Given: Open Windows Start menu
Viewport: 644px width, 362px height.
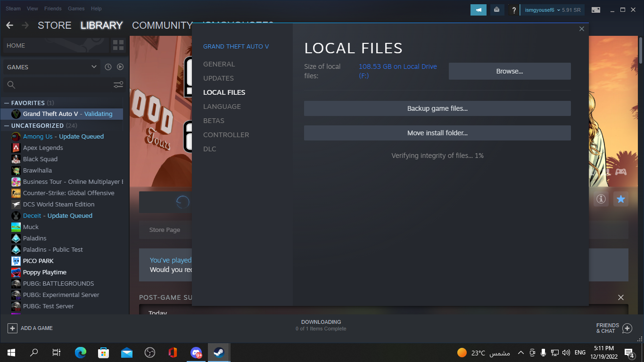Looking at the screenshot, I should pos(11,353).
